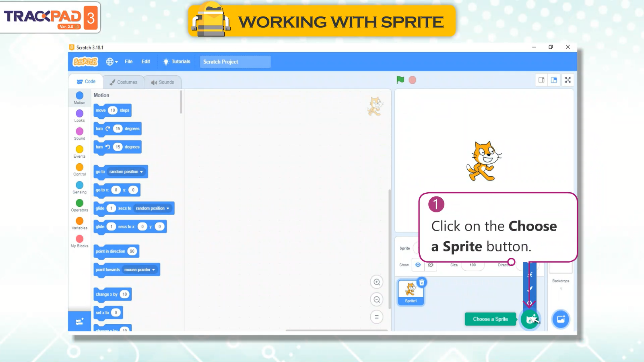The height and width of the screenshot is (362, 644).
Task: Switch to the Costumes tab
Action: pyautogui.click(x=124, y=82)
